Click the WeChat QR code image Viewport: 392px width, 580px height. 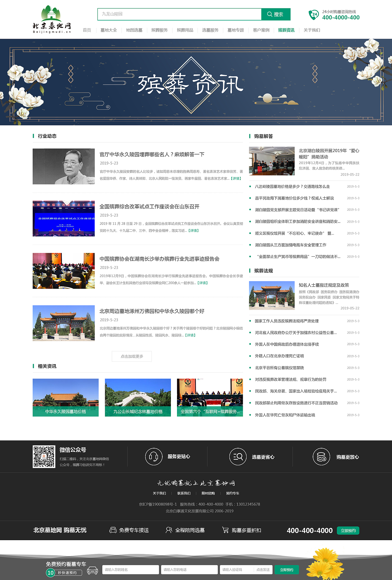point(44,456)
